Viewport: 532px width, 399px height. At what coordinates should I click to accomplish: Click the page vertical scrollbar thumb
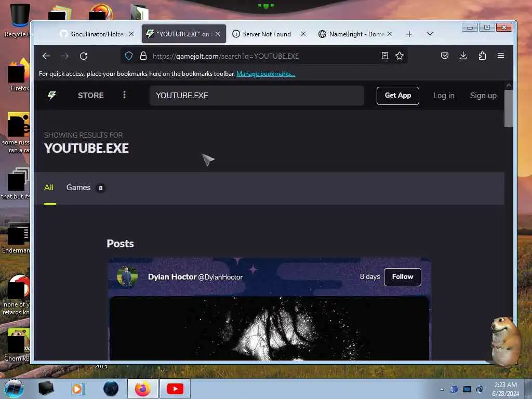coord(508,108)
